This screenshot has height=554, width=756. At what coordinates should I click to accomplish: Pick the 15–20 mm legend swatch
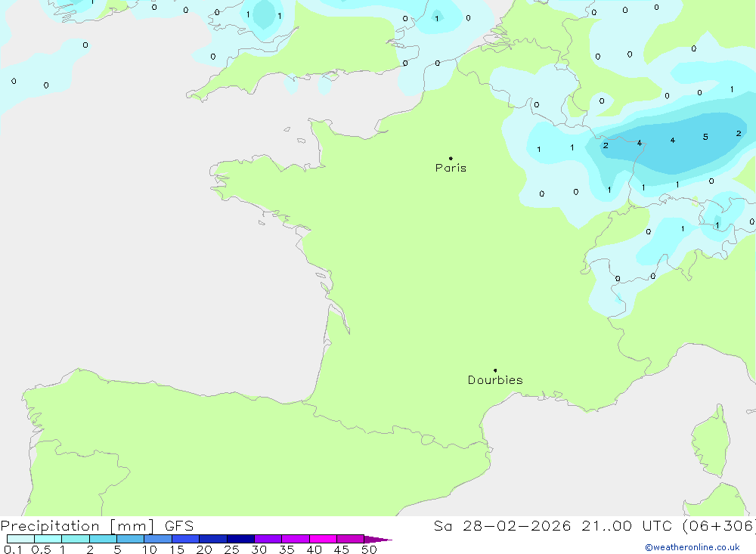(x=186, y=539)
